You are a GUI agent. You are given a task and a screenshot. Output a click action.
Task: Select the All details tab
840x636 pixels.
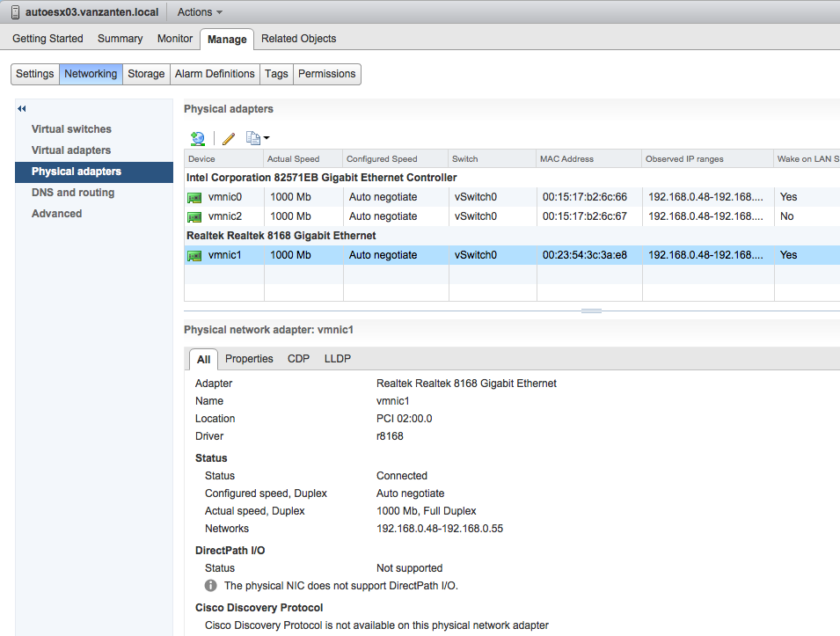pos(203,359)
